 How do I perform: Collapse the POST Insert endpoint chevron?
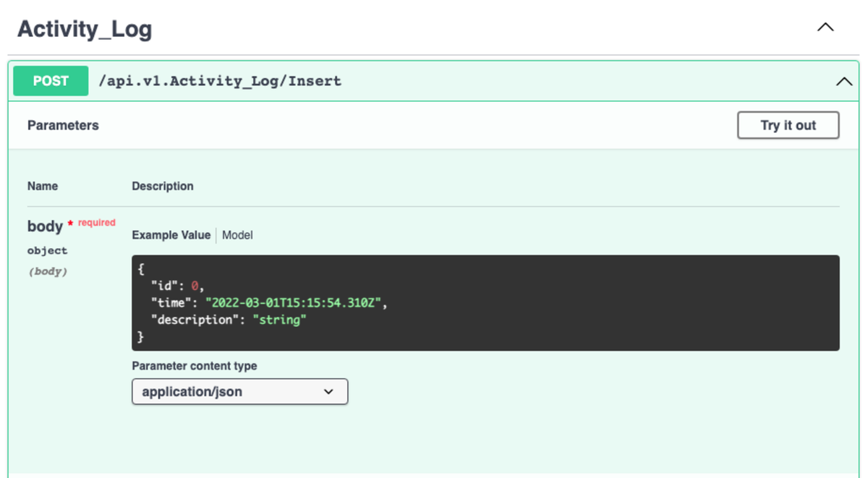coord(843,81)
